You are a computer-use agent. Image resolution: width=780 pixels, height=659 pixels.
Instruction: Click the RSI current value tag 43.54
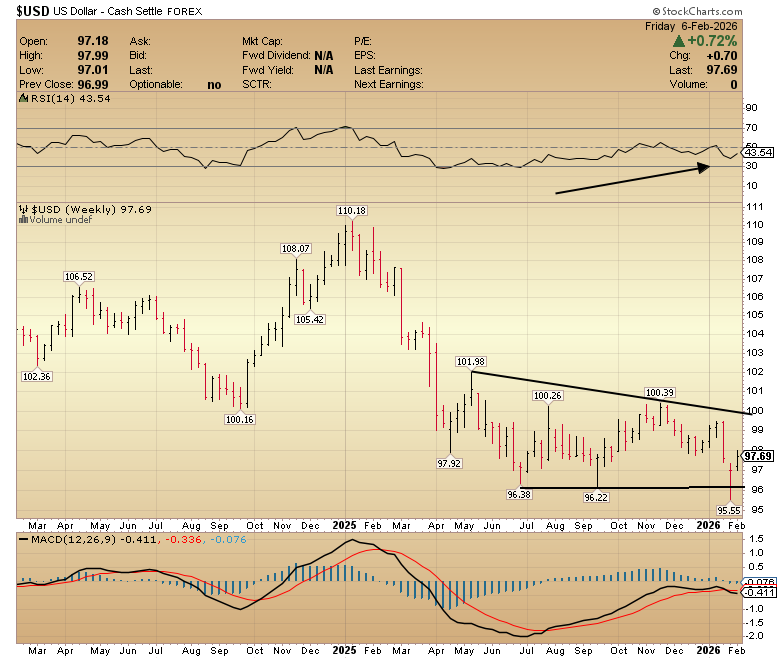pyautogui.click(x=759, y=153)
